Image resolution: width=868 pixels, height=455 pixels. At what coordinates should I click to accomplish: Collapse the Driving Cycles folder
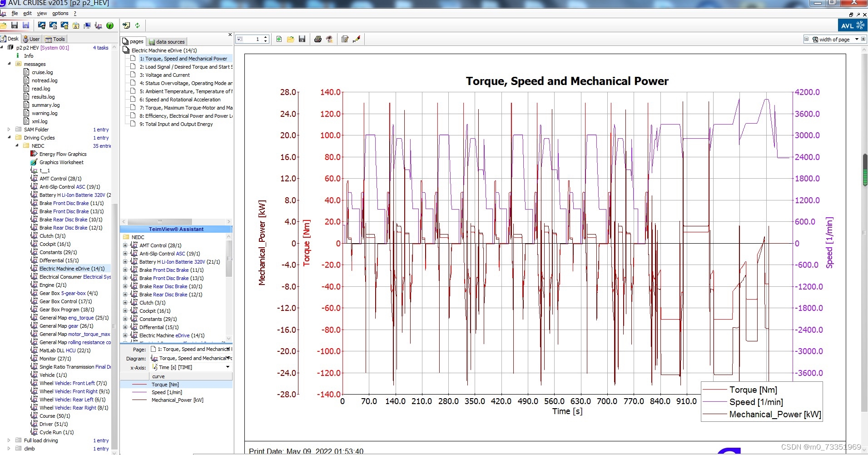pos(9,137)
